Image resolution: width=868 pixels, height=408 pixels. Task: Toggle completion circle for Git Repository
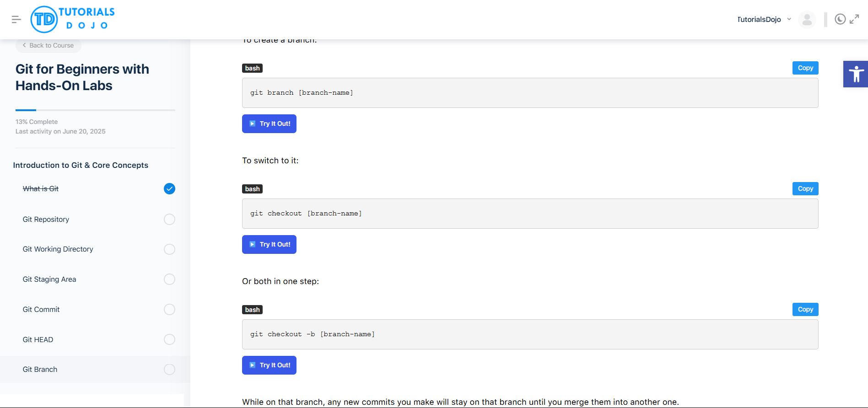click(169, 220)
